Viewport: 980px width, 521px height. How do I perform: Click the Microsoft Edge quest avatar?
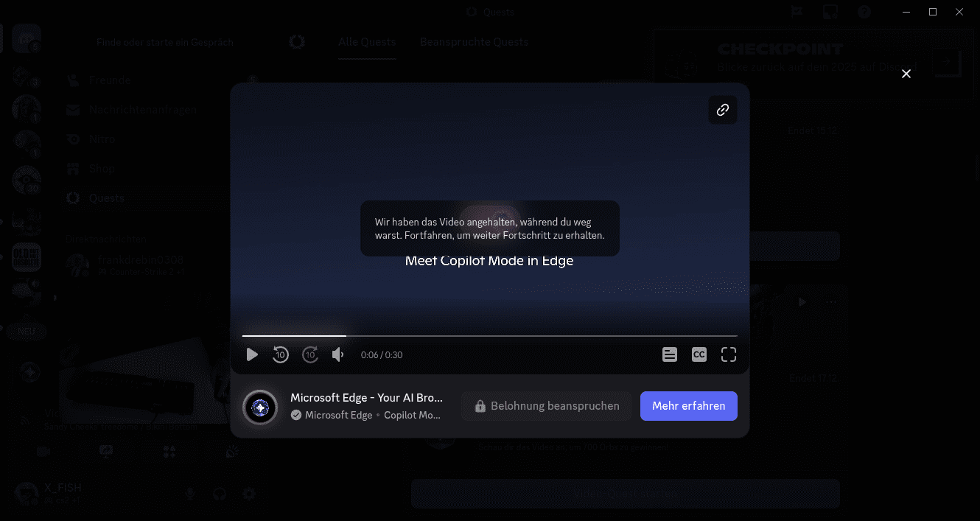260,407
